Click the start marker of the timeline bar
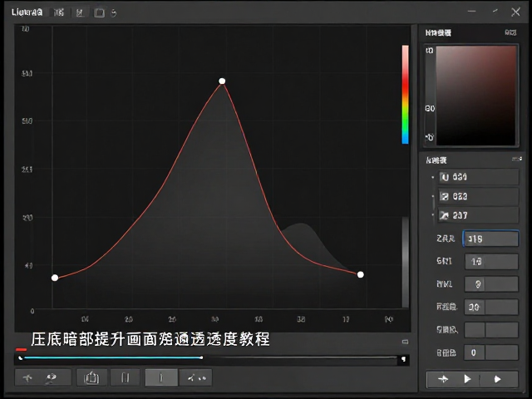This screenshot has width=532, height=399. [20, 358]
